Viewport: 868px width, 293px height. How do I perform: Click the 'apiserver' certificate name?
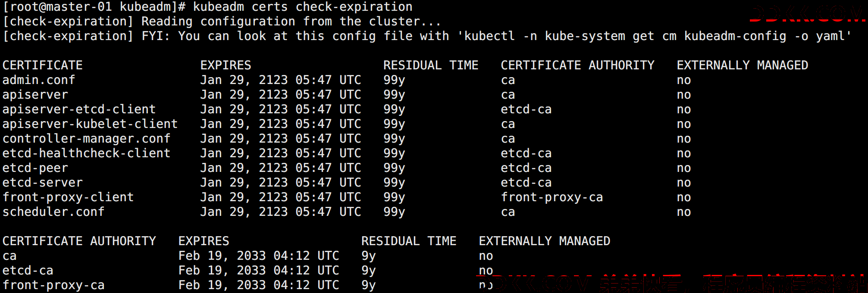pyautogui.click(x=35, y=95)
